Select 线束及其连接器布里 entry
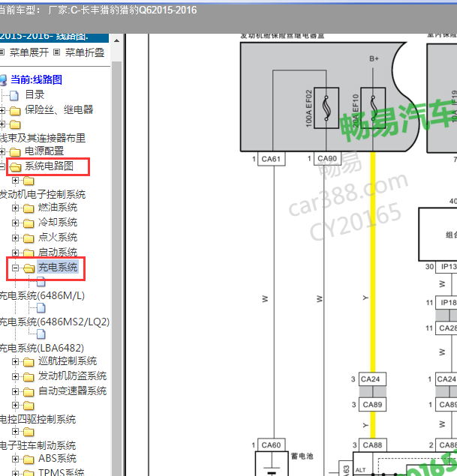457x476 pixels. tap(43, 138)
